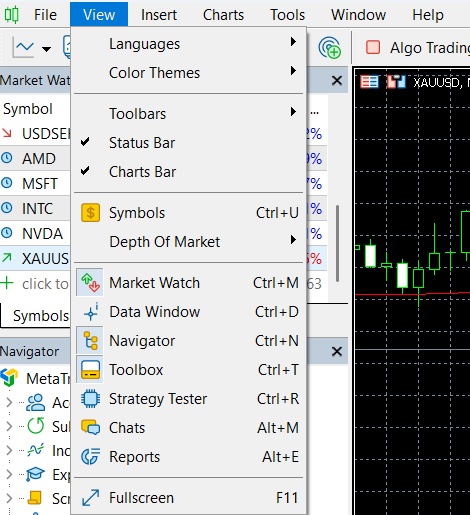Screen dimensions: 470x515
Task: Close the Navigator panel
Action: coord(337,351)
